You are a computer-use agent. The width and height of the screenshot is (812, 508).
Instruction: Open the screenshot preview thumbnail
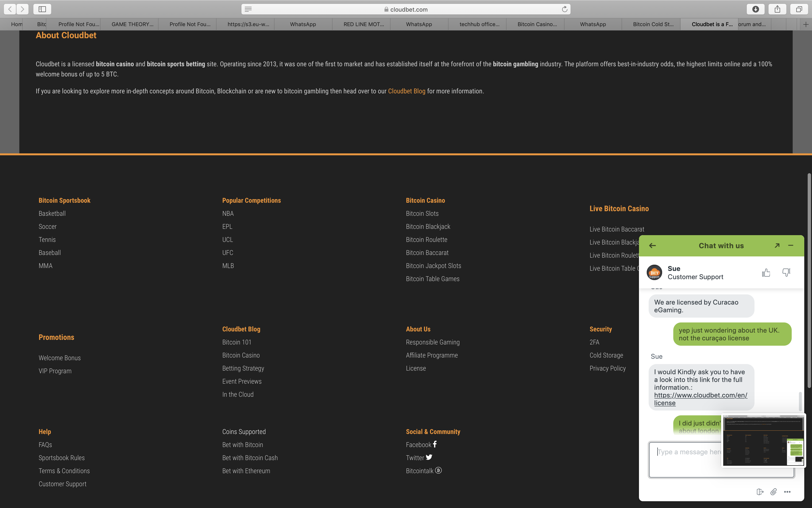pyautogui.click(x=763, y=441)
